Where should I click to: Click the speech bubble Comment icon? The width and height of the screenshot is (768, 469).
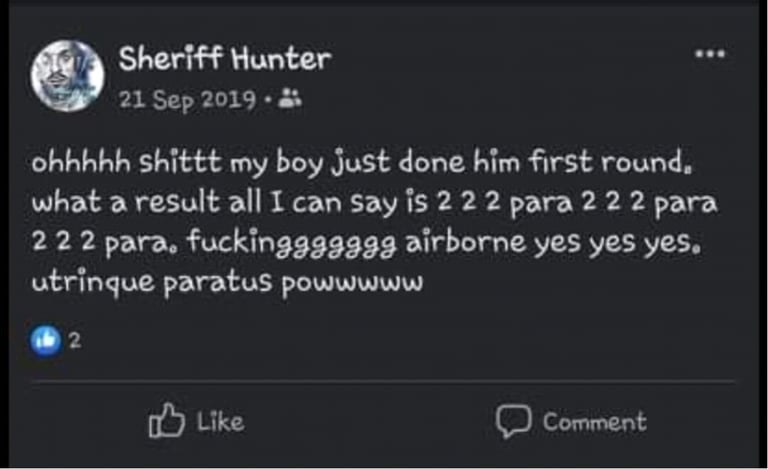point(513,423)
